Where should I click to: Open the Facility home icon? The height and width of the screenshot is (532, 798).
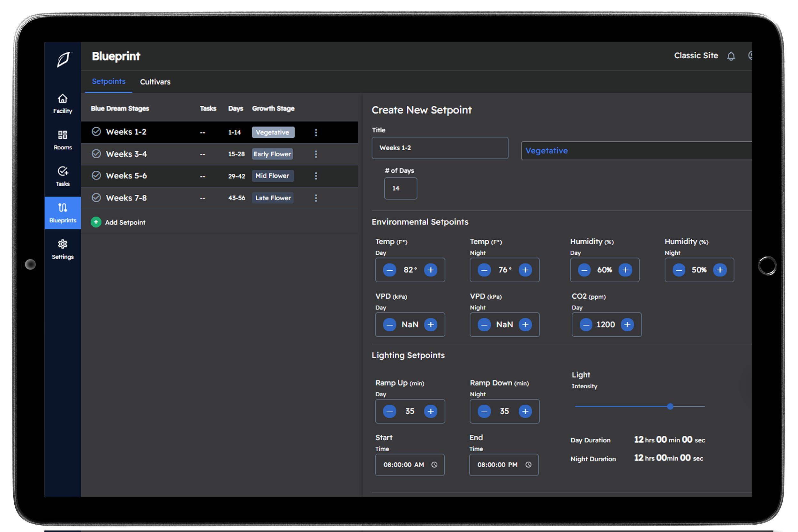tap(63, 99)
